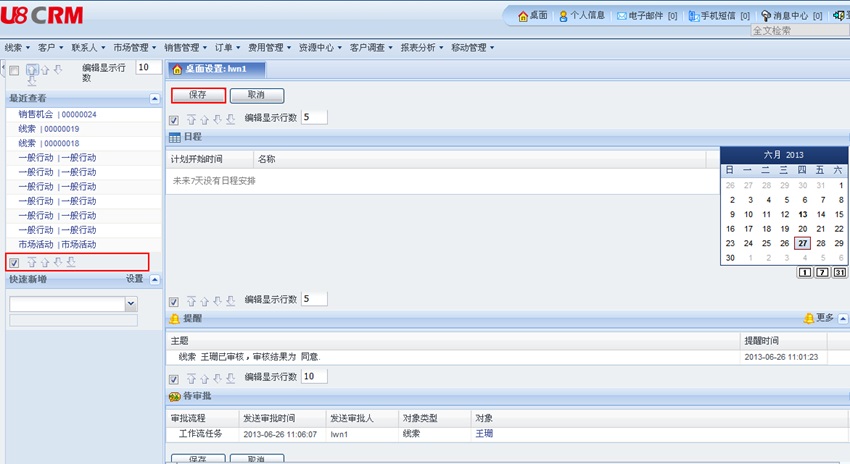Click move-up arrow above 提醒 panel
The height and width of the screenshot is (464, 850).
[x=204, y=301]
